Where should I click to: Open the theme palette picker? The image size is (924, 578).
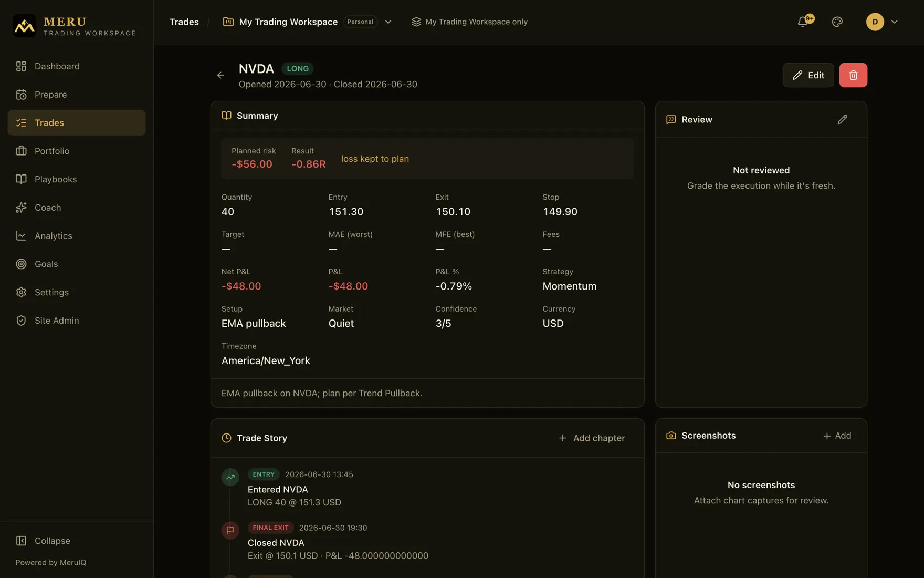[837, 22]
